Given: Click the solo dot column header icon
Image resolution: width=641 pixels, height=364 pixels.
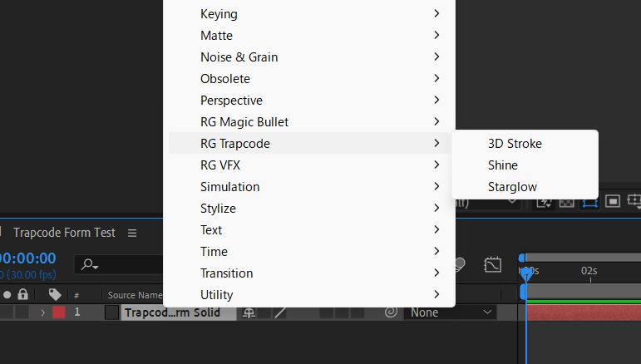Looking at the screenshot, I should pos(7,294).
